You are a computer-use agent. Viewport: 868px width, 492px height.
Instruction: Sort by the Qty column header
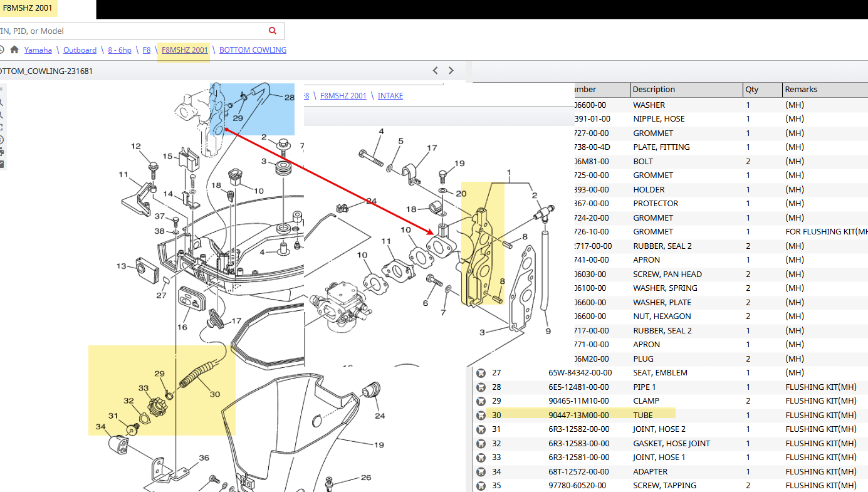click(762, 89)
